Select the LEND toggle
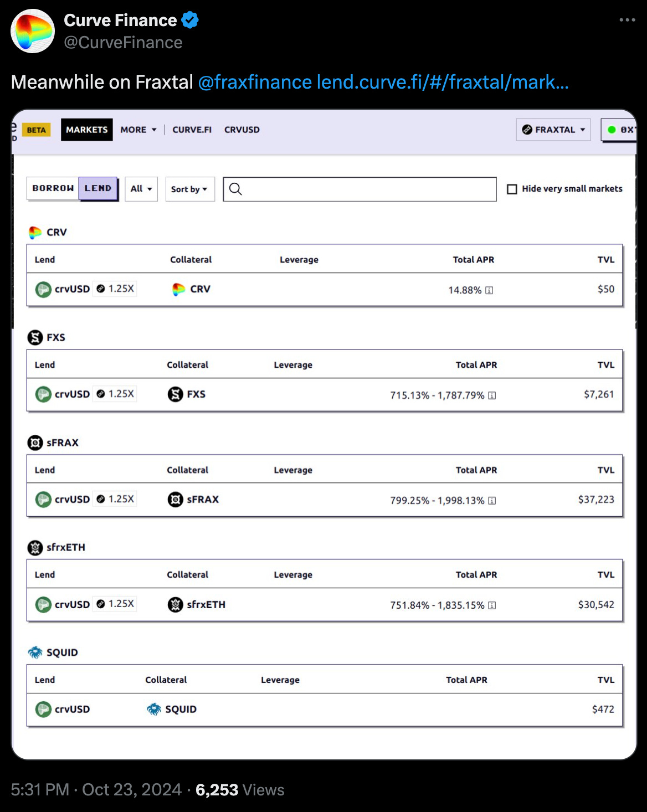The image size is (647, 812). (98, 188)
